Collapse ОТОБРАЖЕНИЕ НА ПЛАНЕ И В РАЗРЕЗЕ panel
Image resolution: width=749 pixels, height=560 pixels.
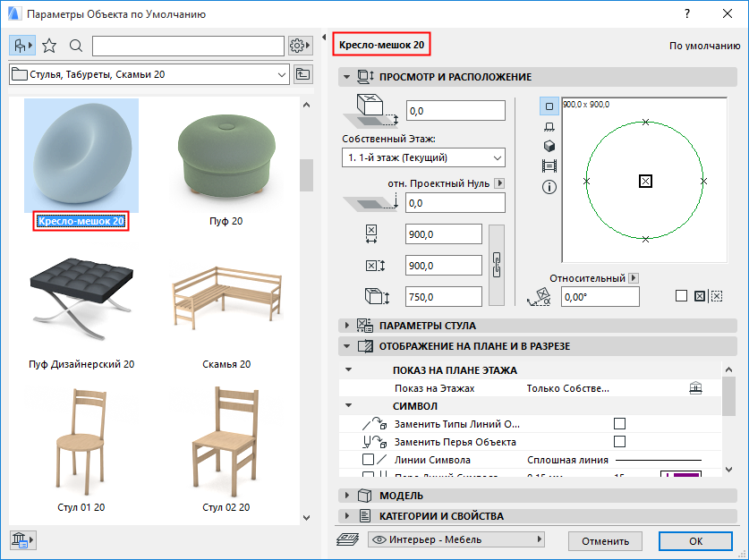[347, 346]
